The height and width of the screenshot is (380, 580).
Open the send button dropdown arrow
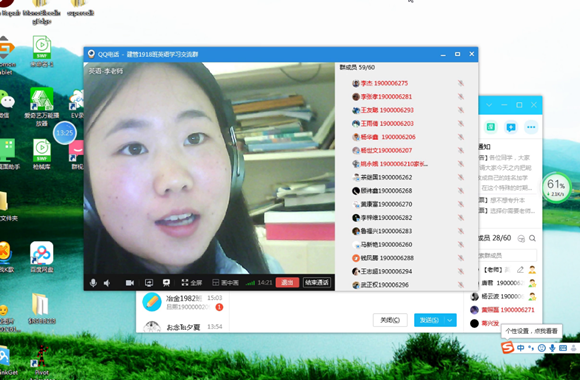pyautogui.click(x=450, y=320)
